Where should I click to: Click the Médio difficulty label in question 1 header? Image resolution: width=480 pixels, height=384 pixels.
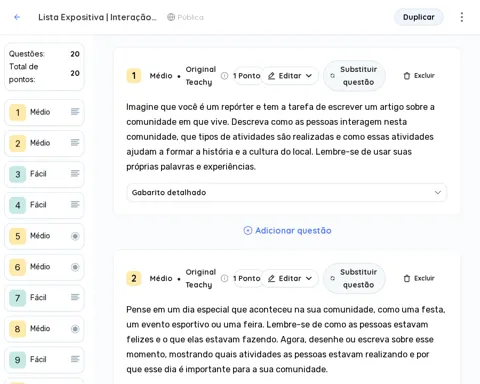(x=161, y=76)
